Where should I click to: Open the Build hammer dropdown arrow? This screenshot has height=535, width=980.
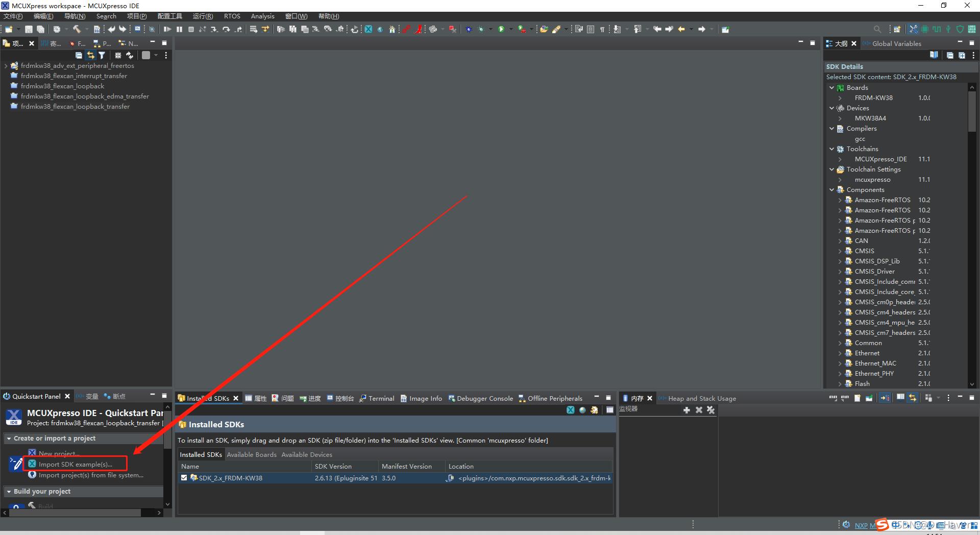pyautogui.click(x=86, y=29)
